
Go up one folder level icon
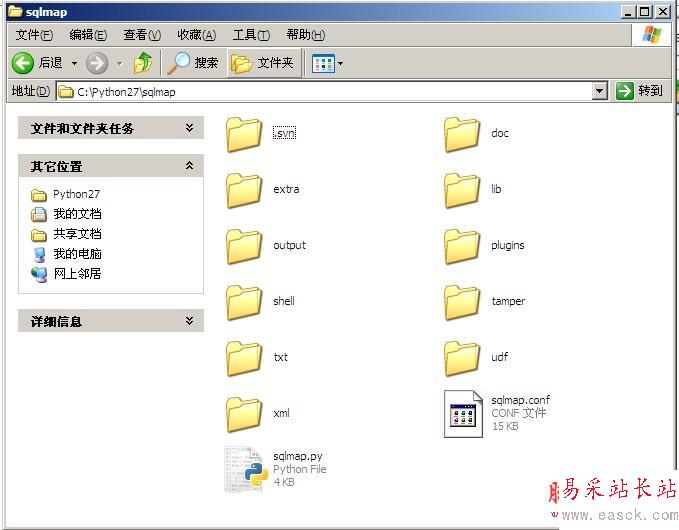click(143, 63)
